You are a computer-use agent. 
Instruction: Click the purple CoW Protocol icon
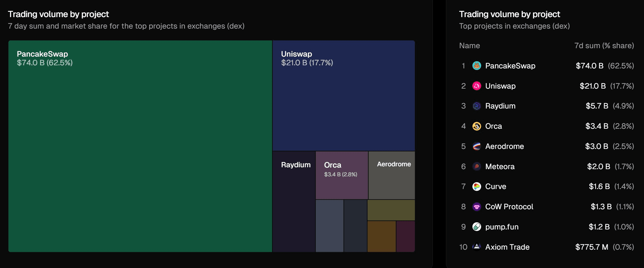(476, 207)
